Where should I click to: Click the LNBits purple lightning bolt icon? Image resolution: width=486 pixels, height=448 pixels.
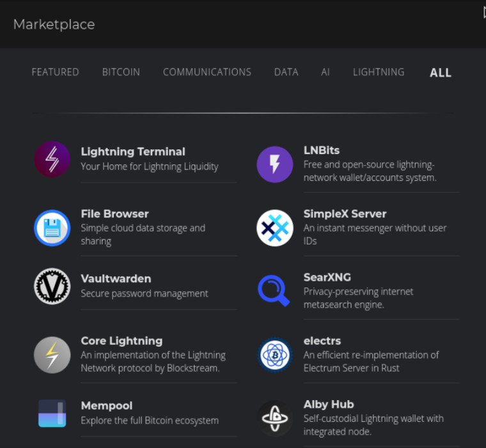point(275,164)
